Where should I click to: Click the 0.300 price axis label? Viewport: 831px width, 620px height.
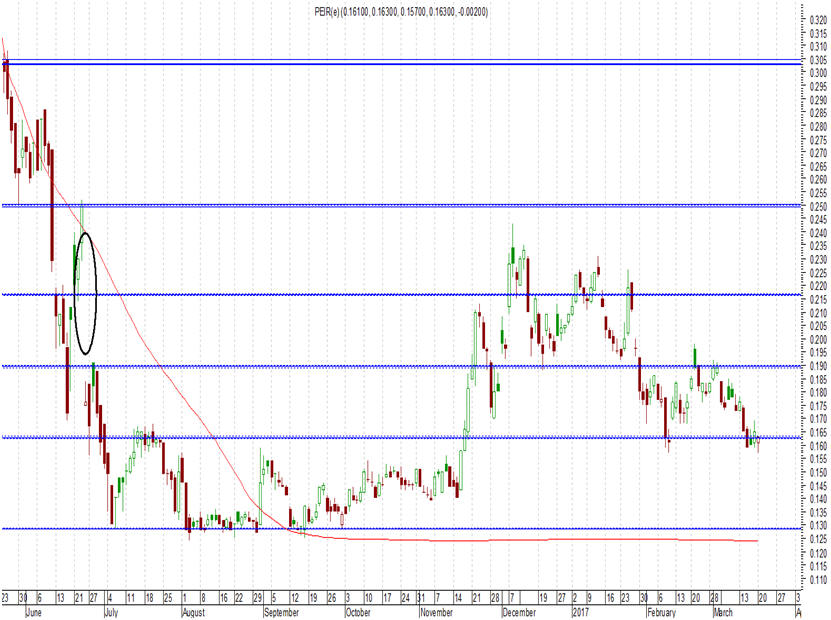(x=818, y=73)
